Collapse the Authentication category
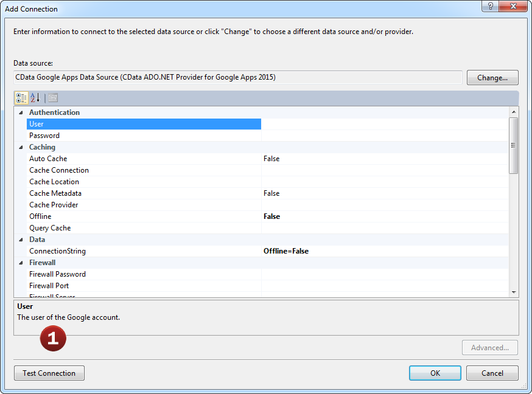The height and width of the screenshot is (394, 532). (x=21, y=112)
